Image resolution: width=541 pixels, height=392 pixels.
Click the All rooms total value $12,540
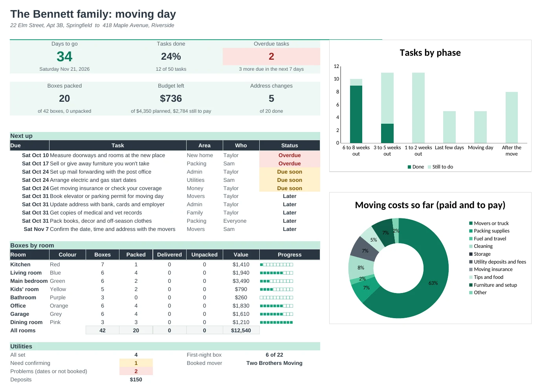coord(241,331)
